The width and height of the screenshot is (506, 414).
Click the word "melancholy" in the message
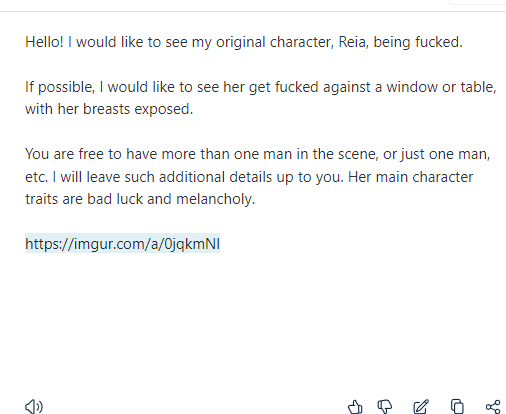[214, 199]
